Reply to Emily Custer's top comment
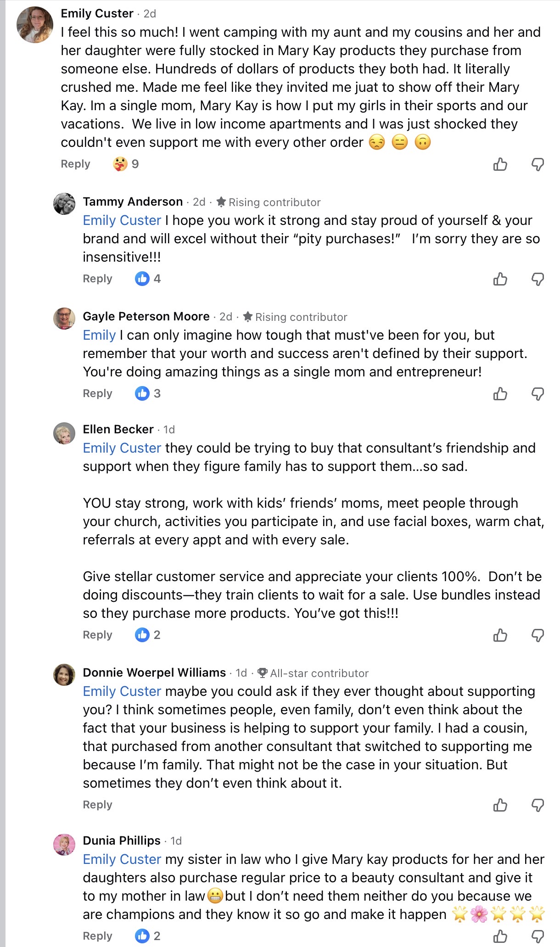Screen dimensions: 560x947 [75, 164]
